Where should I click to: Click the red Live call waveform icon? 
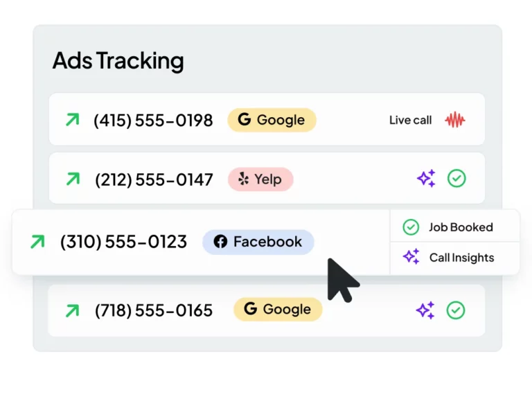pos(455,120)
